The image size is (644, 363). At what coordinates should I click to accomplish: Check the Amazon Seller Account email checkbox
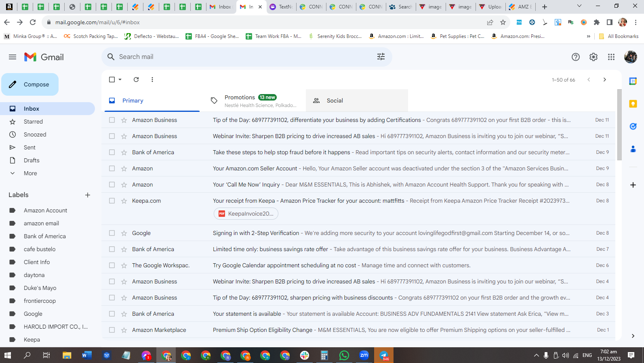pos(112,168)
